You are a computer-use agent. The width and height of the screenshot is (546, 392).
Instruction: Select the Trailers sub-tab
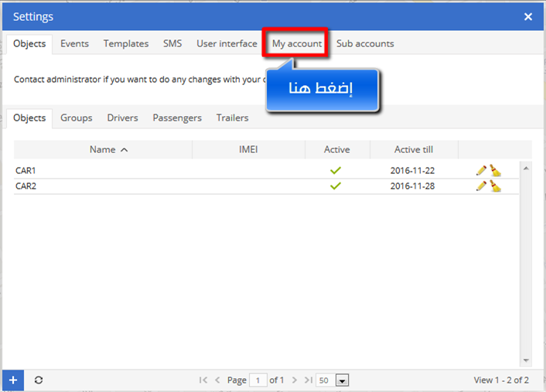[232, 118]
